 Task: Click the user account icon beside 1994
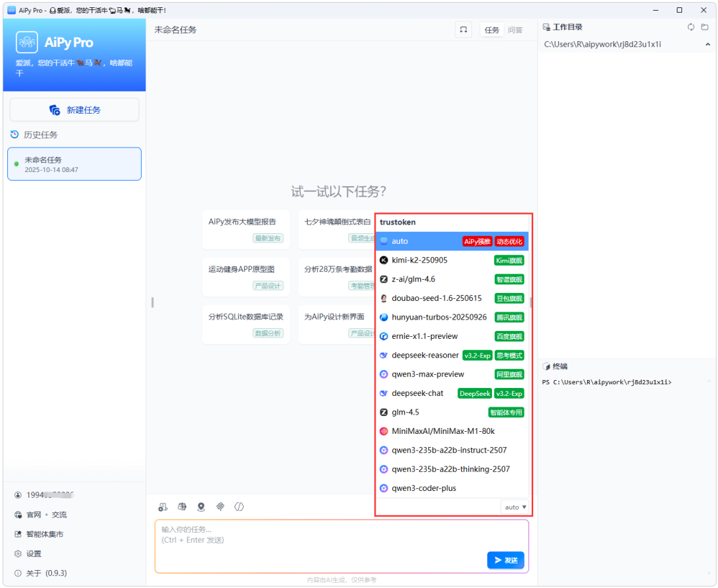18,495
